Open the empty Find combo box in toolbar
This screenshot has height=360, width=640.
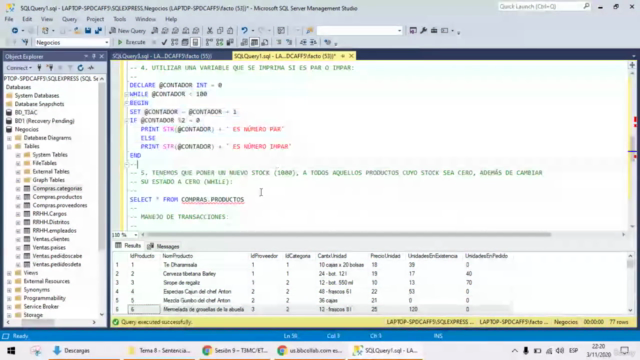(399, 31)
